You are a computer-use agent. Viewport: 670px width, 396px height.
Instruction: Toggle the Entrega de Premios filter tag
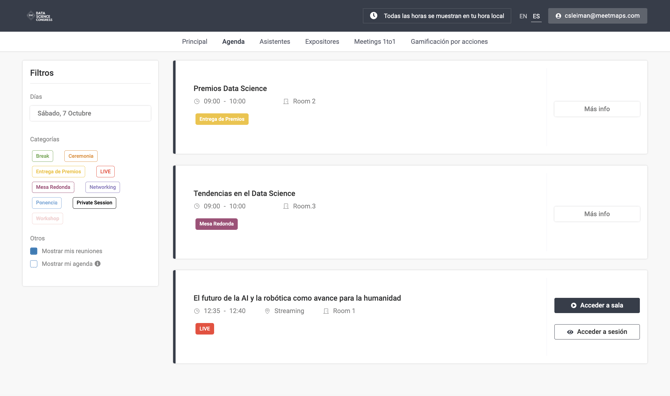(x=58, y=172)
